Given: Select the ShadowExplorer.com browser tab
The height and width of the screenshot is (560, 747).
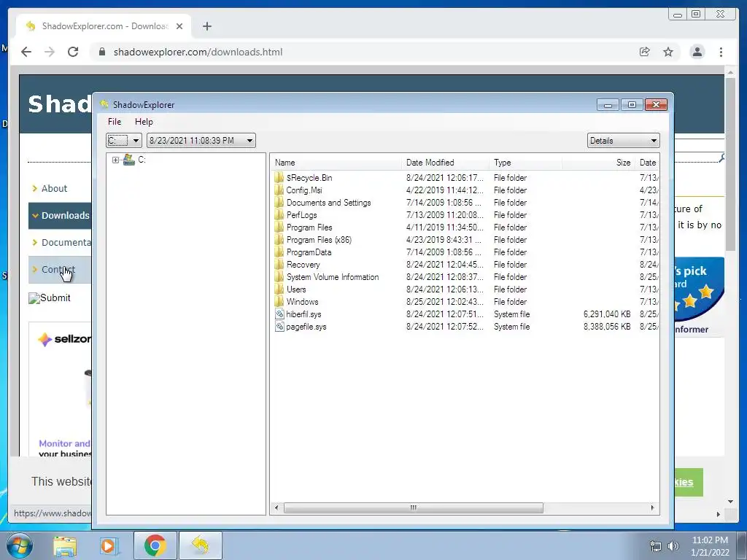Looking at the screenshot, I should coord(104,26).
